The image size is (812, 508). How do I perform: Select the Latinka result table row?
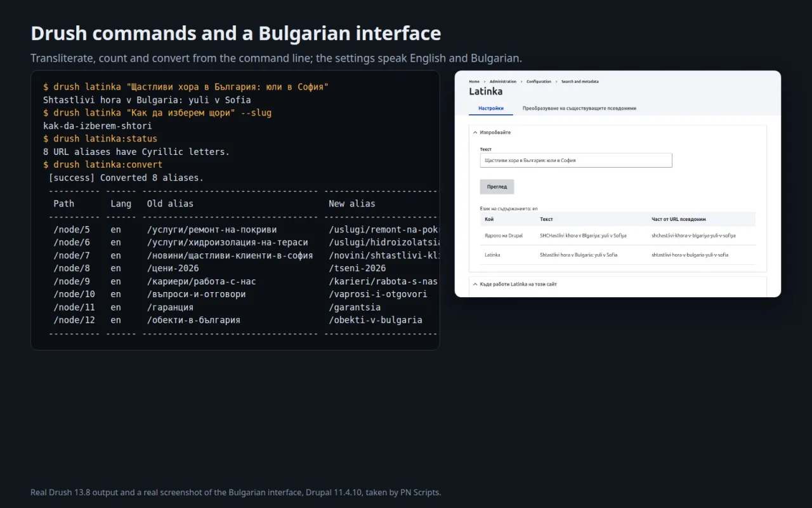(618, 255)
